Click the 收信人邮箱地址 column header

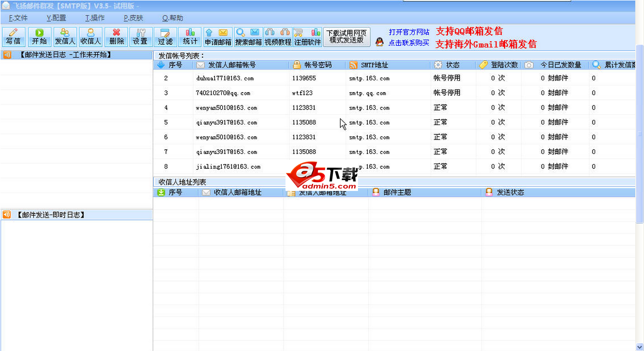coord(241,192)
